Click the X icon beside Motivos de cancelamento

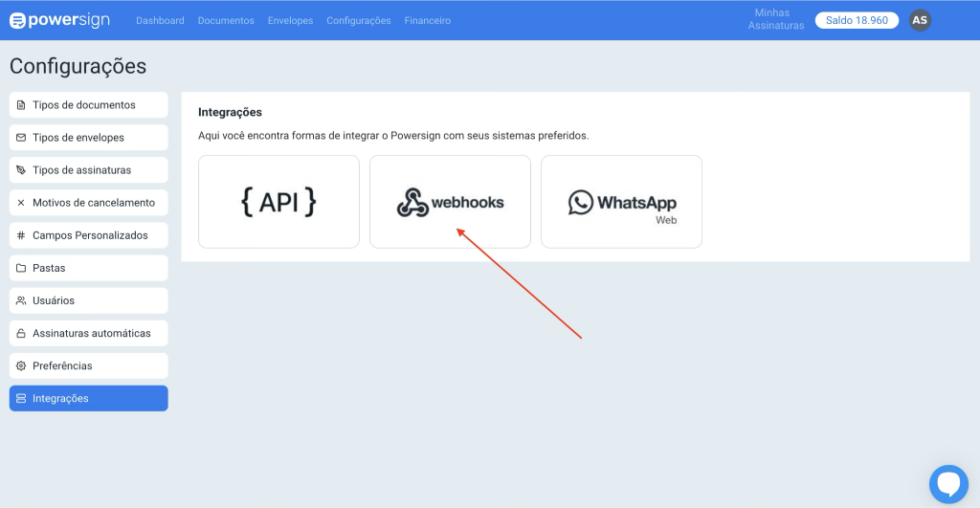[x=21, y=203]
